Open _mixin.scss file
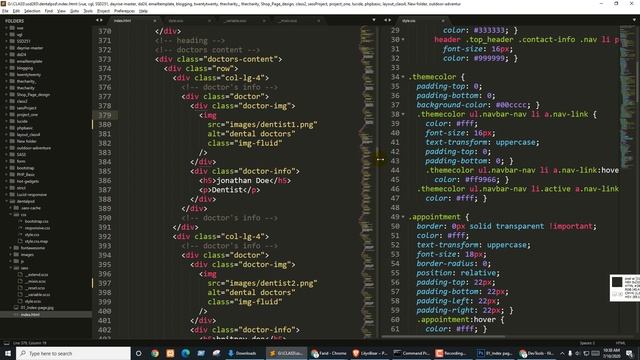The width and height of the screenshot is (640, 360). [35, 281]
